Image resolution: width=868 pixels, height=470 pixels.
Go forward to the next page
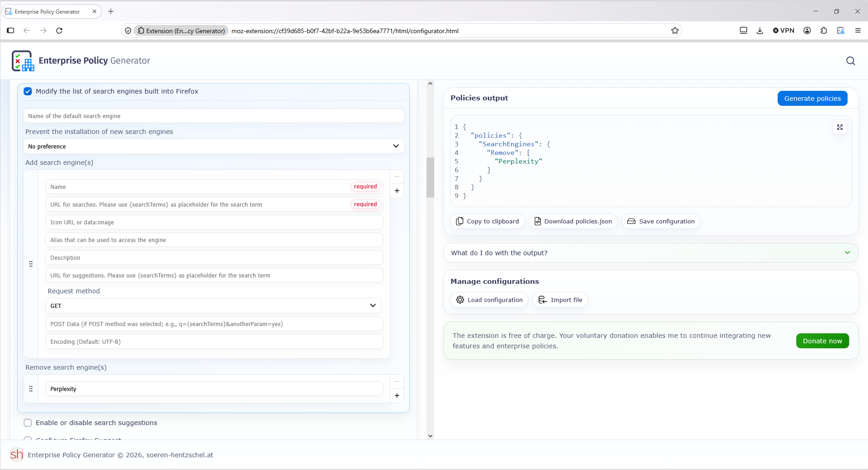click(x=43, y=30)
